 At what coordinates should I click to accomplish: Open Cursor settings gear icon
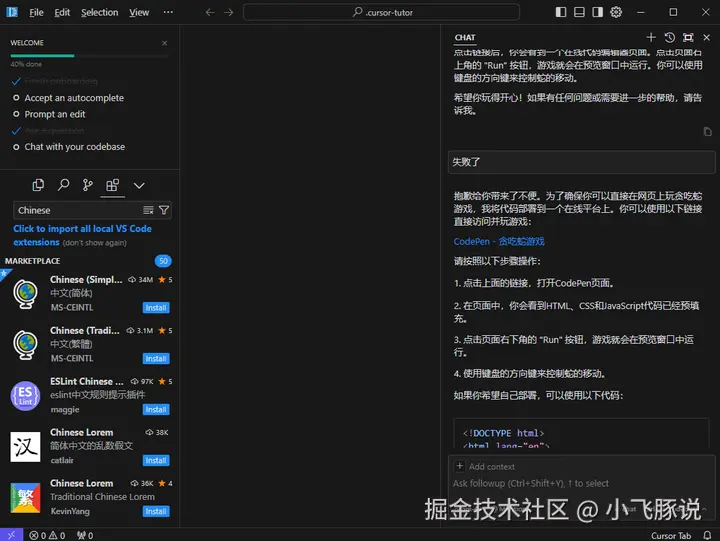click(616, 12)
